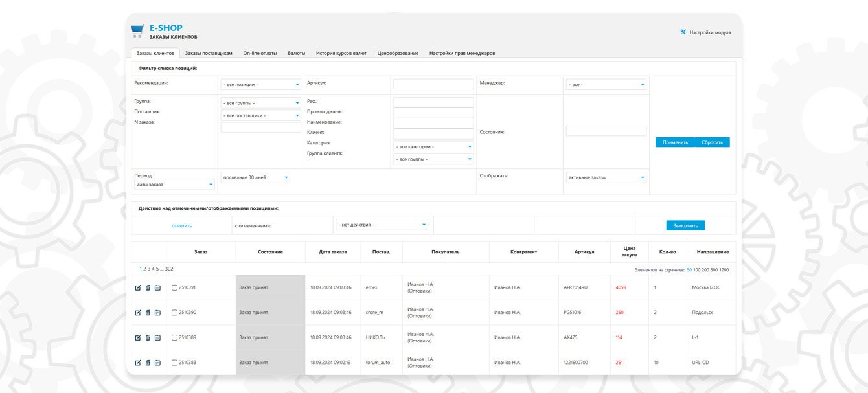Screen dimensions: 868x393
Task: Select the checkbox for order 2510383
Action: [174, 363]
